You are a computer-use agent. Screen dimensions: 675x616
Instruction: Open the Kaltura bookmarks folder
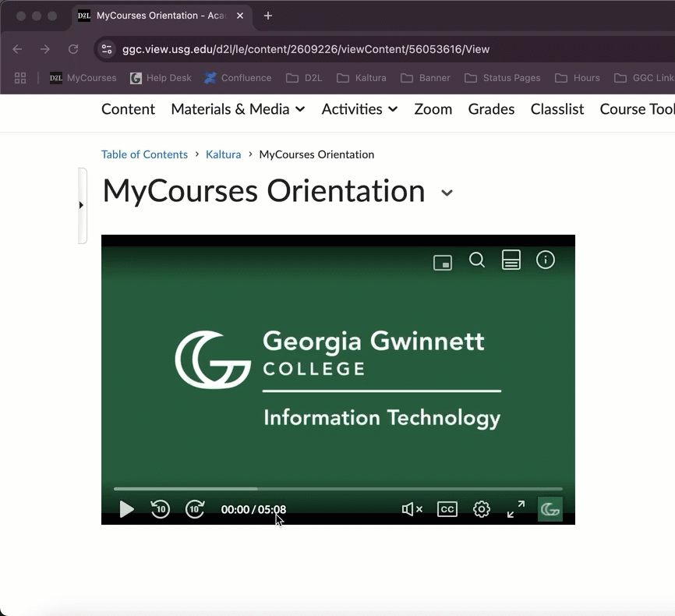[361, 78]
